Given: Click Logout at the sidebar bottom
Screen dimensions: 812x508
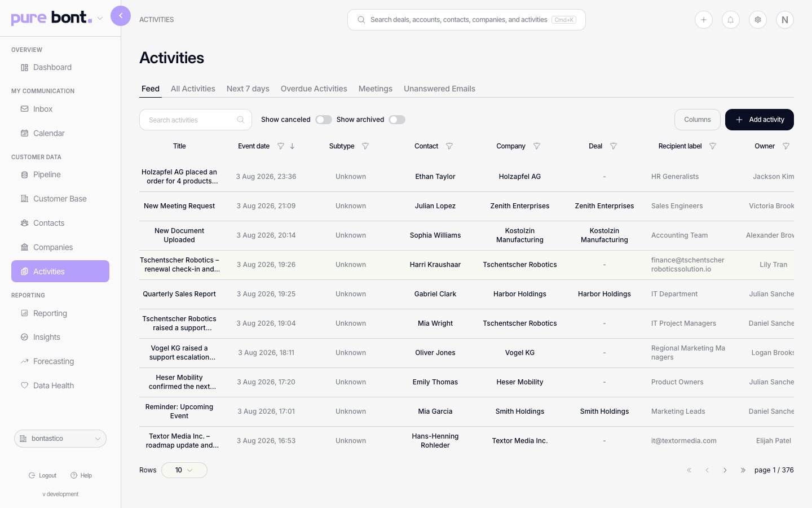Looking at the screenshot, I should [x=43, y=475].
